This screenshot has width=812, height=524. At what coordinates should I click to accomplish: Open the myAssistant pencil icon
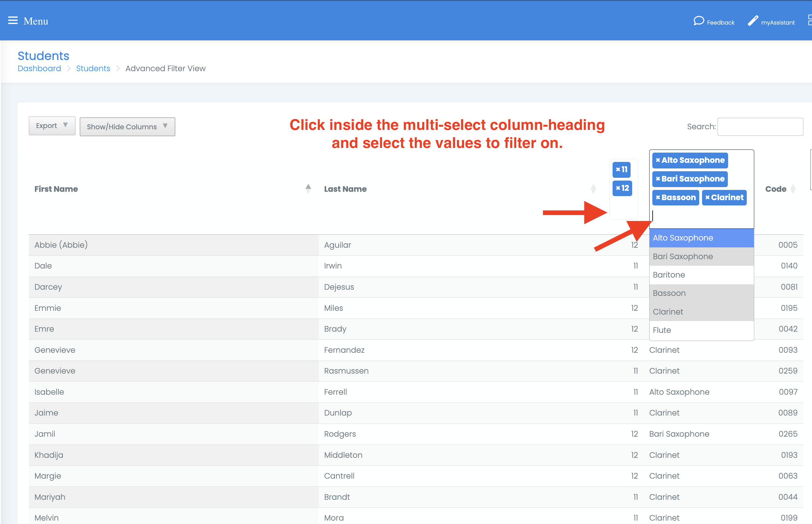pos(753,21)
